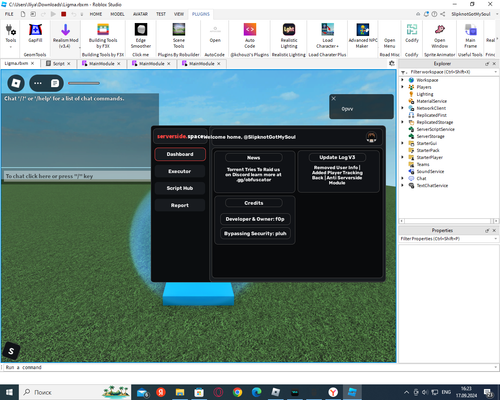Click the chat input bar

[x=77, y=176]
